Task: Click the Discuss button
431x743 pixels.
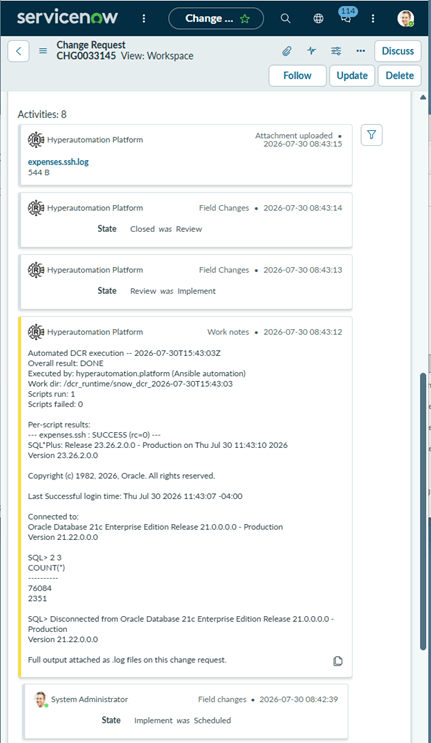Action: coord(398,51)
